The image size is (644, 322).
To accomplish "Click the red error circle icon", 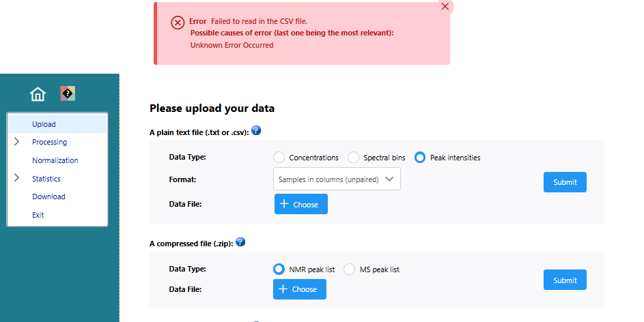I will [x=178, y=23].
